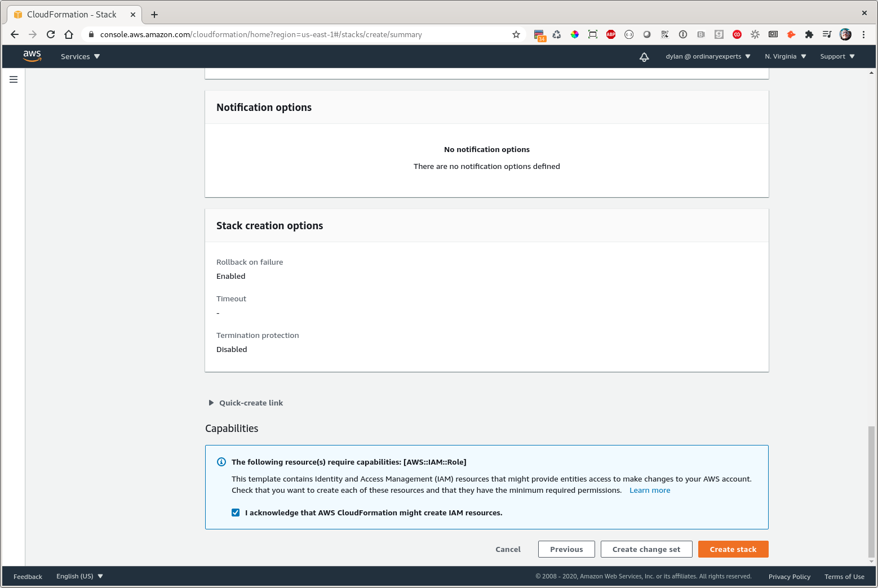The width and height of the screenshot is (878, 588).
Task: Open the browser Extensions puzzle icon
Action: (809, 34)
